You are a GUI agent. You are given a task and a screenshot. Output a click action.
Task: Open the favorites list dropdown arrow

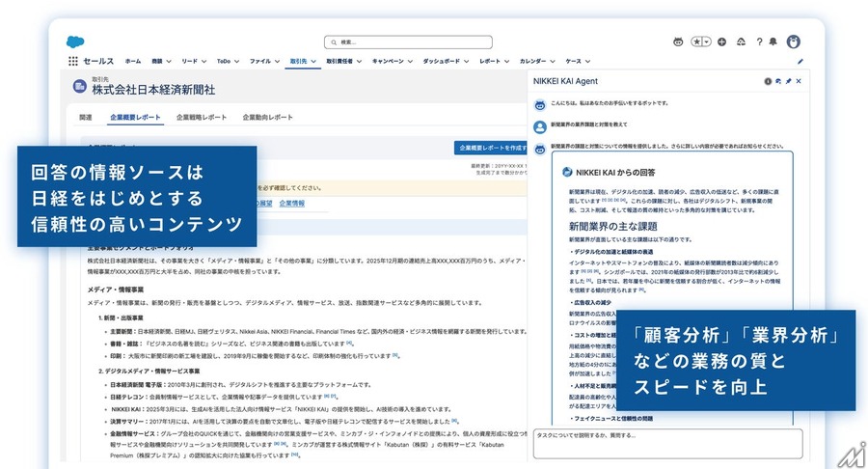707,41
